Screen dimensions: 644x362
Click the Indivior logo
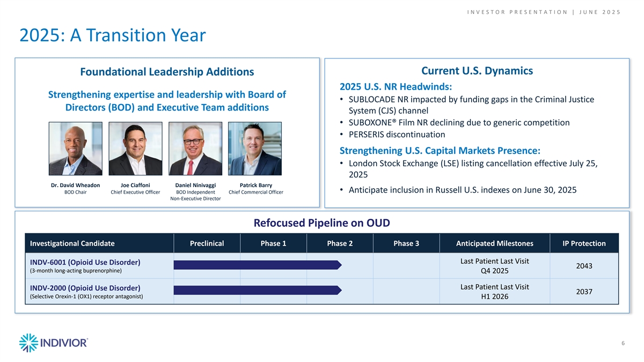point(54,343)
